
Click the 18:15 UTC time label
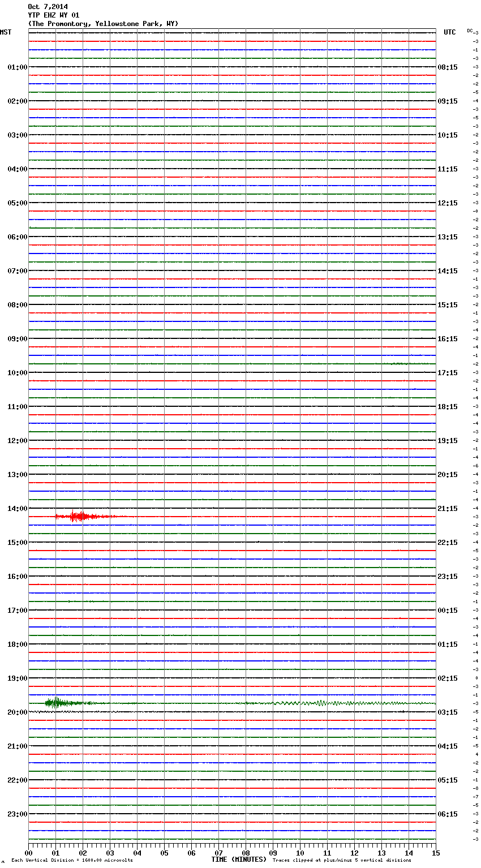(x=448, y=407)
